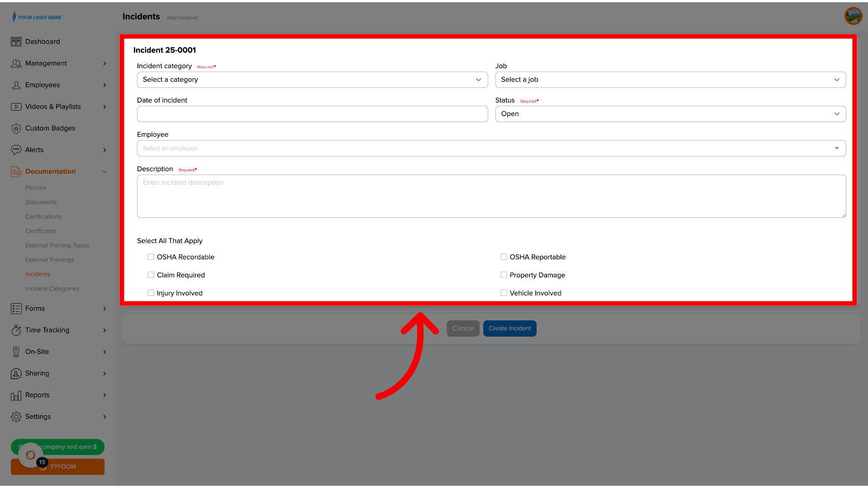This screenshot has height=488, width=868.
Task: Open the Incident category dropdown
Action: [312, 80]
